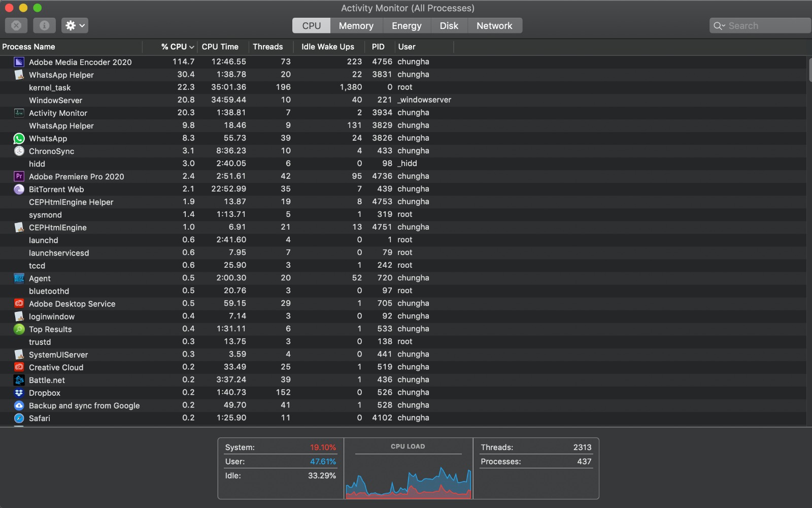The height and width of the screenshot is (508, 812).
Task: Switch to the Memory tab
Action: click(x=356, y=26)
